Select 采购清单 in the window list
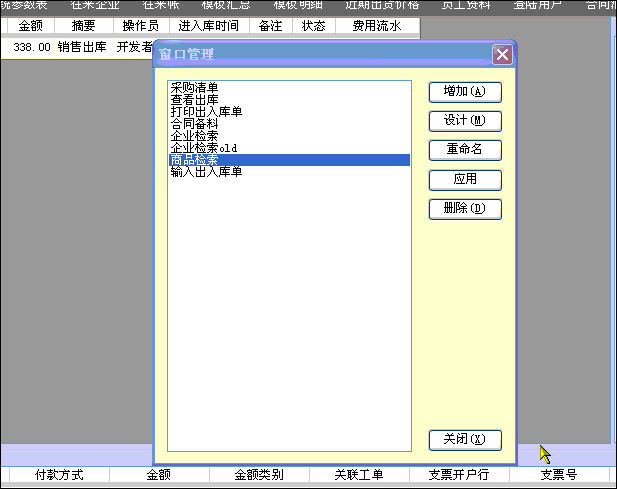The height and width of the screenshot is (489, 617). [194, 88]
